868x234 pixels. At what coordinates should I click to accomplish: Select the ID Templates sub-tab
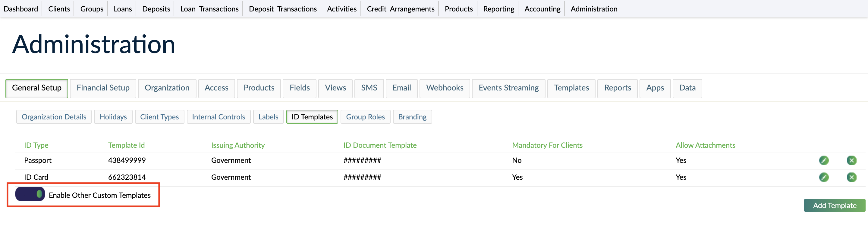[x=312, y=117]
